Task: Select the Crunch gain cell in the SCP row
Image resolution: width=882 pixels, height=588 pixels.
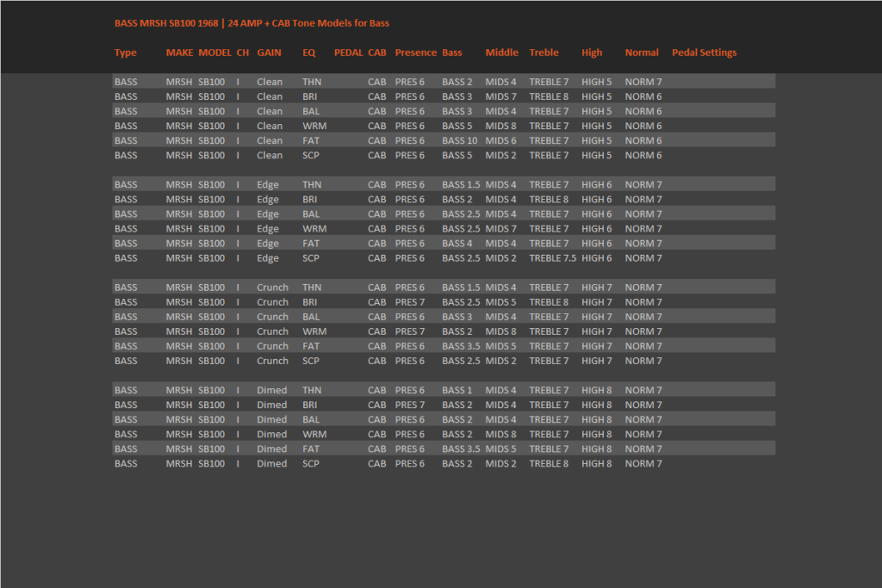Action: click(272, 361)
